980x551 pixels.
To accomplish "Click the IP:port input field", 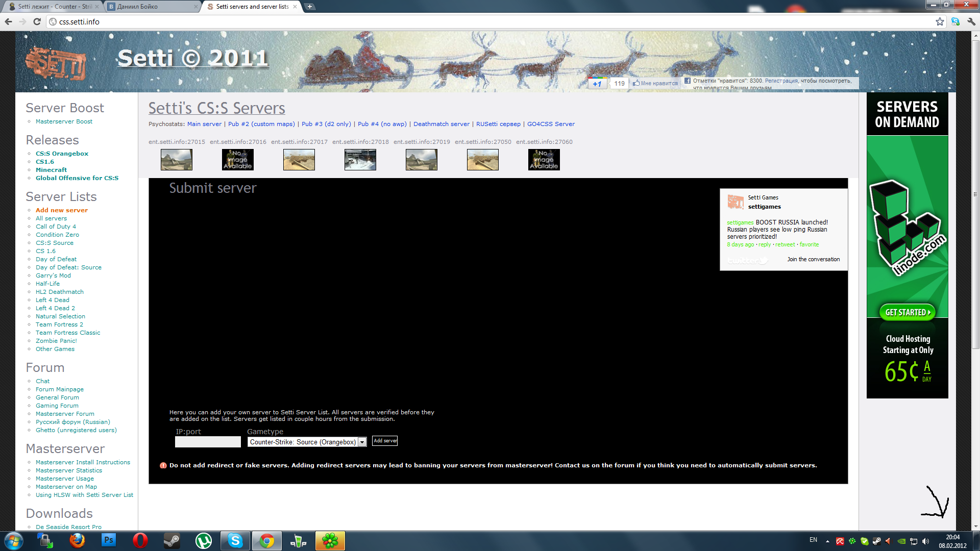I will click(x=208, y=442).
